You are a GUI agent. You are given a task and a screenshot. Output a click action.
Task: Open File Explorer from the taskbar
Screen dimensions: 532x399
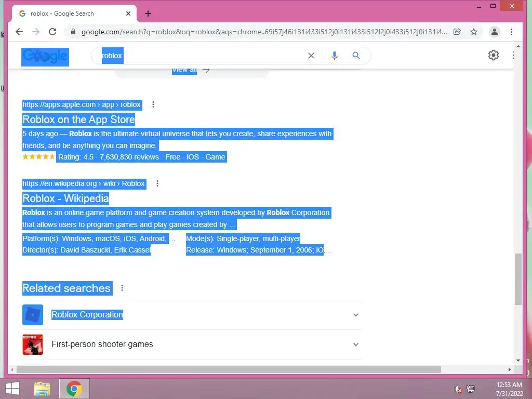[42, 389]
